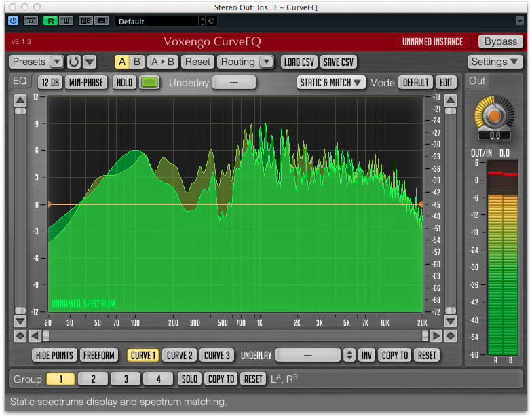
Task: Click the host window layout icon
Action: pos(31,21)
